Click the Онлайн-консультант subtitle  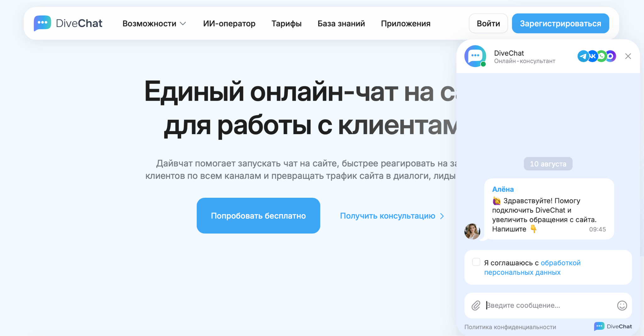pos(525,61)
